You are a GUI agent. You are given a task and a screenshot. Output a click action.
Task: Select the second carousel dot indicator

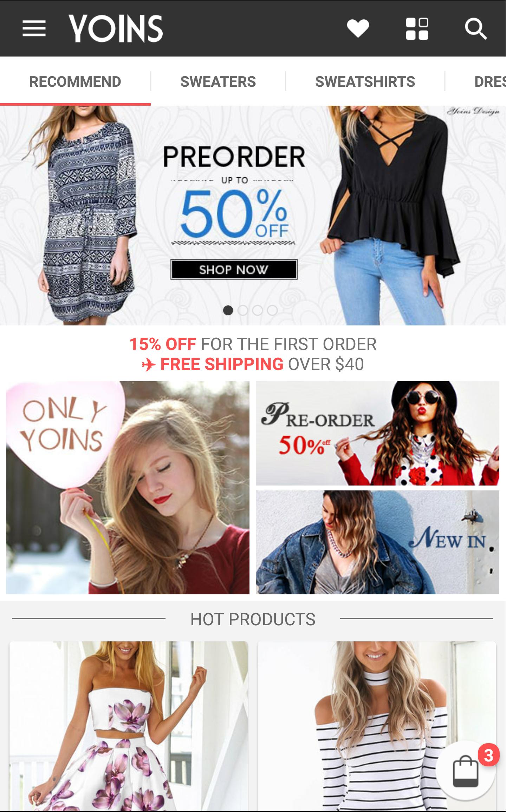243,310
